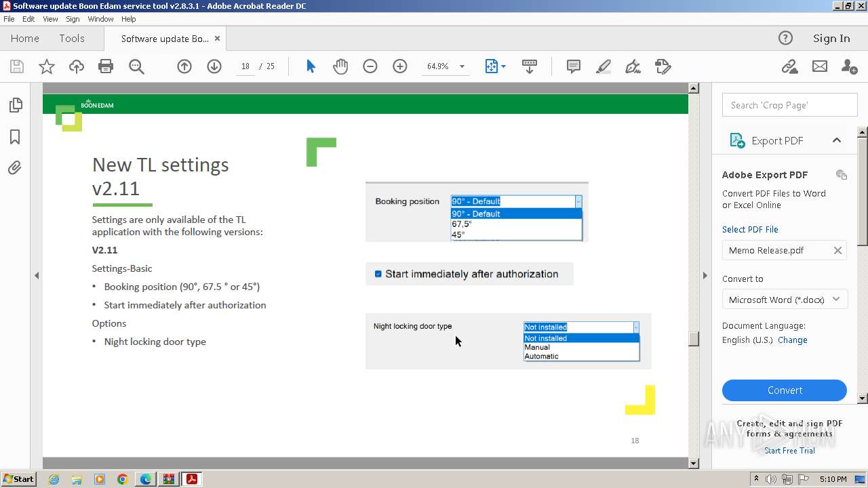Image resolution: width=868 pixels, height=488 pixels.
Task: Collapse the right tools pane arrow
Action: tap(705, 275)
